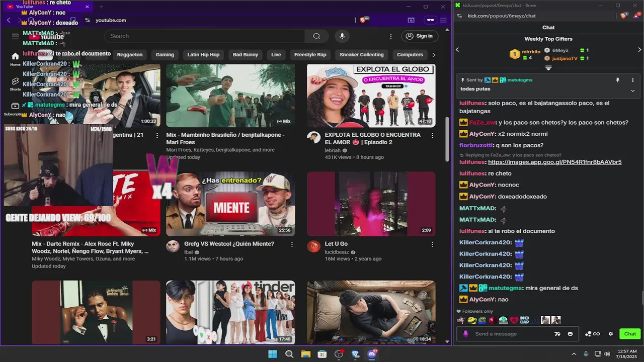Image resolution: width=644 pixels, height=362 pixels.
Task: Click the Brave private-mode glasses icon
Action: [x=430, y=20]
